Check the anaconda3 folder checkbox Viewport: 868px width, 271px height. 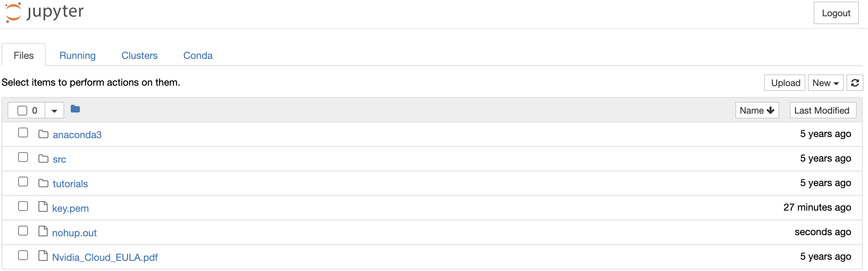[23, 133]
